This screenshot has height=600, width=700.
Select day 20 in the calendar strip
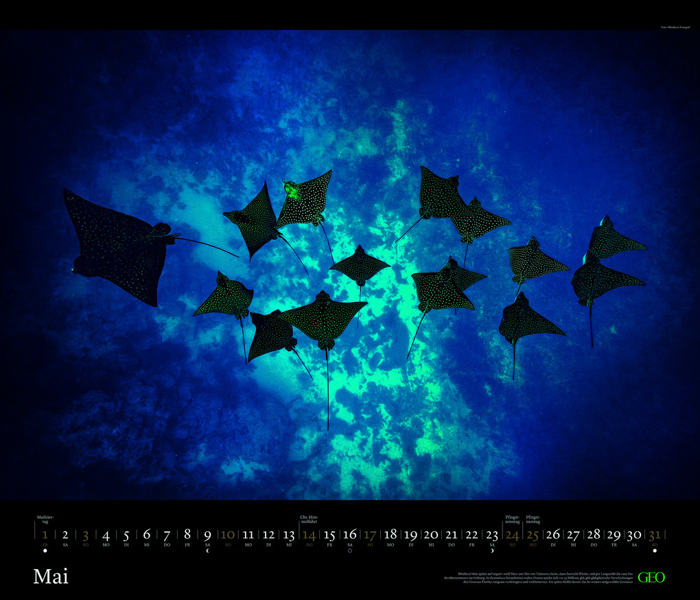tap(431, 535)
